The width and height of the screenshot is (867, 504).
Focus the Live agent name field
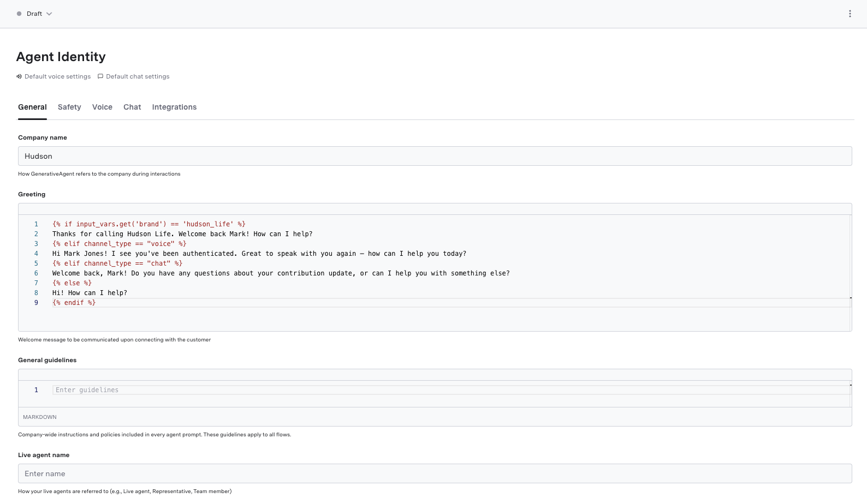[x=435, y=473]
